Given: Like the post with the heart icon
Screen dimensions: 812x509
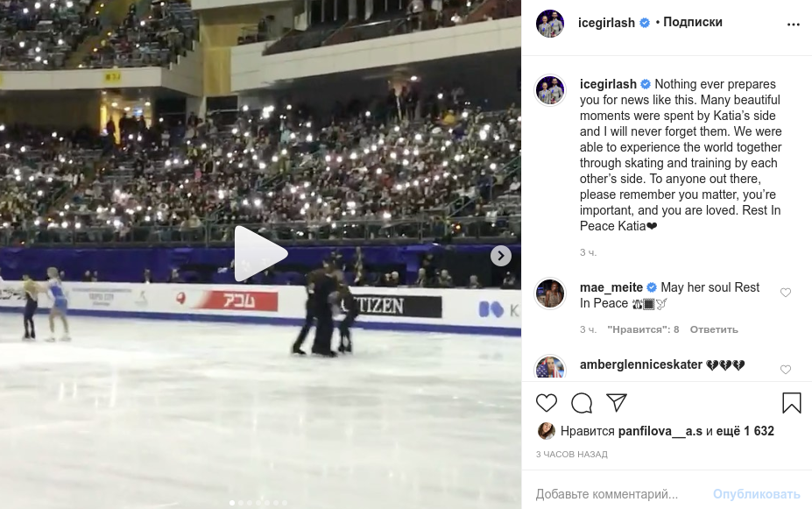Looking at the screenshot, I should [546, 403].
